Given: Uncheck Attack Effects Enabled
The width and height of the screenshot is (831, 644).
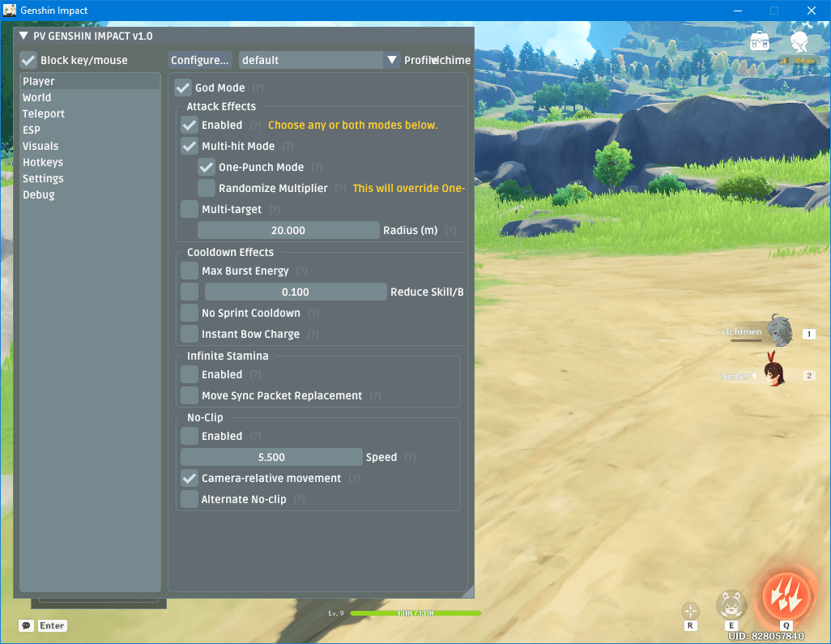Looking at the screenshot, I should pyautogui.click(x=190, y=125).
